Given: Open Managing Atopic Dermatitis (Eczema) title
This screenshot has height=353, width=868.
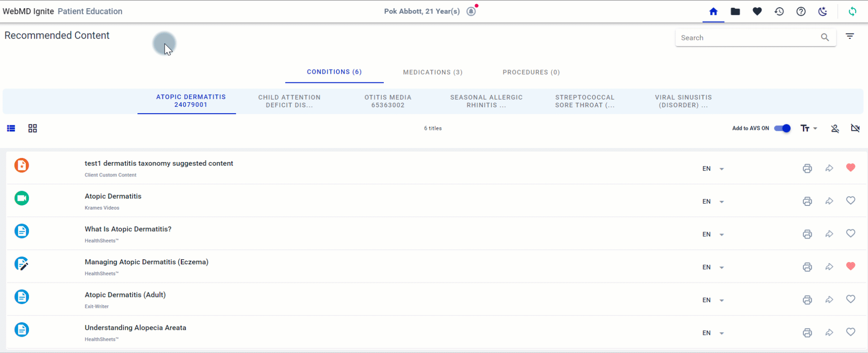Looking at the screenshot, I should 146,262.
